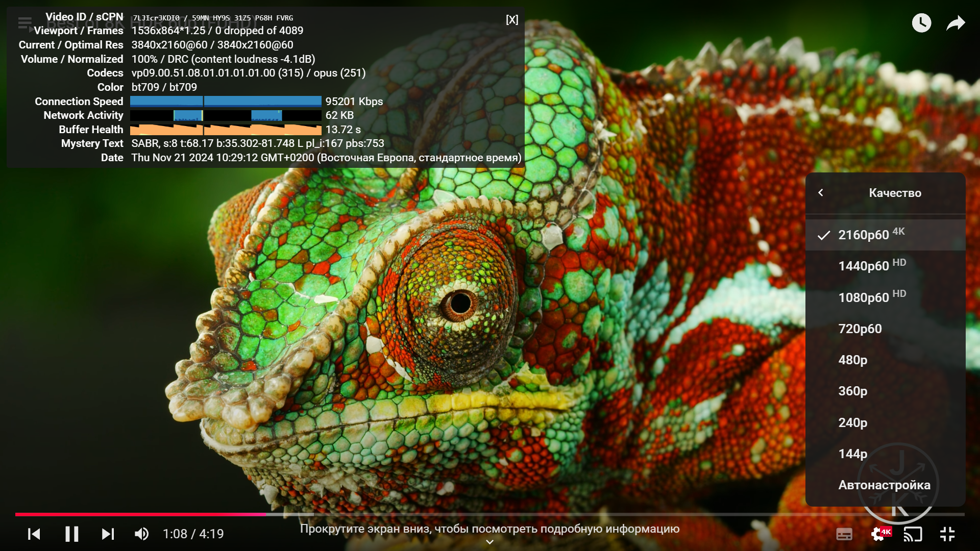The height and width of the screenshot is (551, 980).
Task: Click the Watch Later clock icon
Action: [x=921, y=23]
